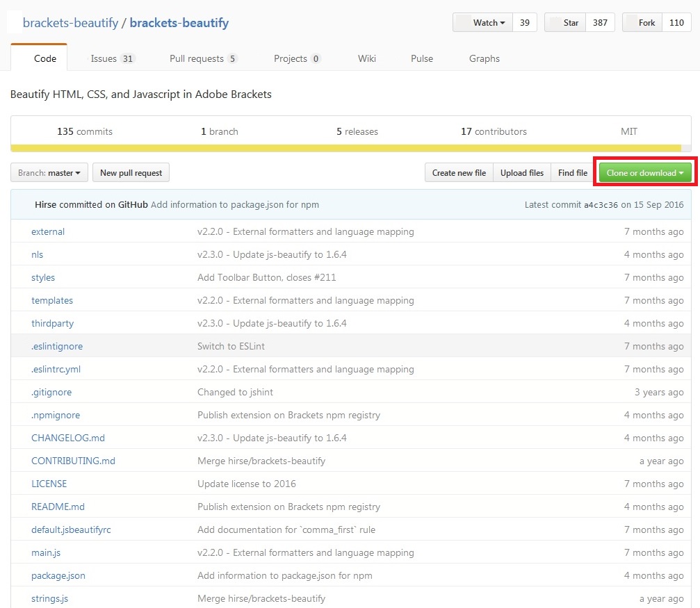Open the .eslintrc.yml file
Image resolution: width=700 pixels, height=608 pixels.
[56, 369]
